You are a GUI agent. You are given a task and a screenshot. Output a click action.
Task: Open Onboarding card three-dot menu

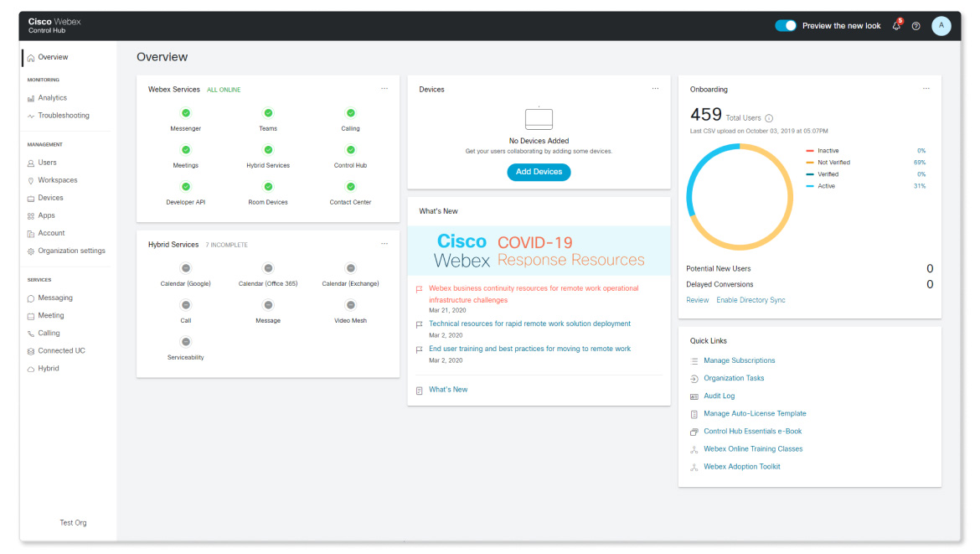pos(926,89)
